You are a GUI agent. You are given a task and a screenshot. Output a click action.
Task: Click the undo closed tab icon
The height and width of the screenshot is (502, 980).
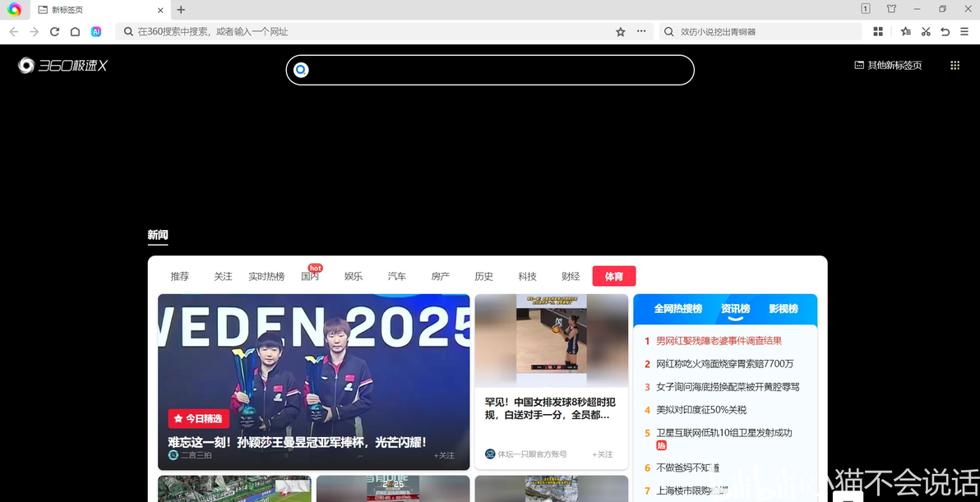[945, 32]
